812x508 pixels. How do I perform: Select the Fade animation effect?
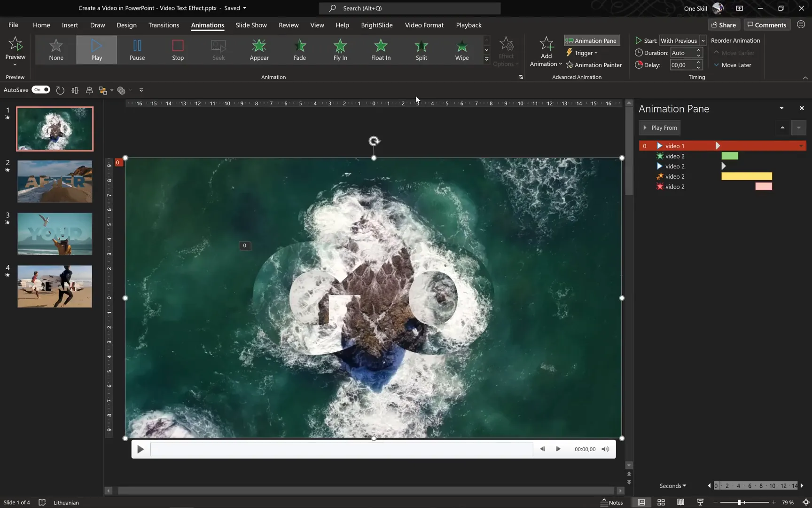click(x=299, y=50)
